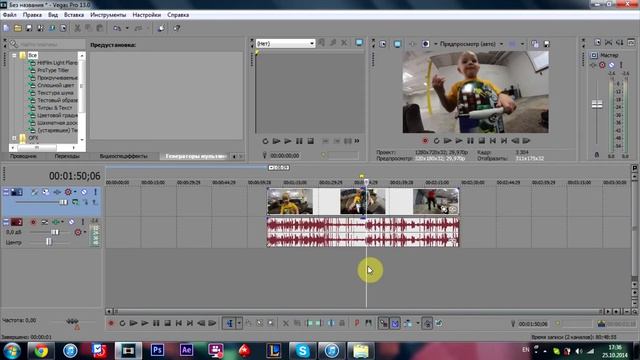Viewport: 640px width, 360px height.
Task: Open the Файл menu
Action: click(9, 15)
